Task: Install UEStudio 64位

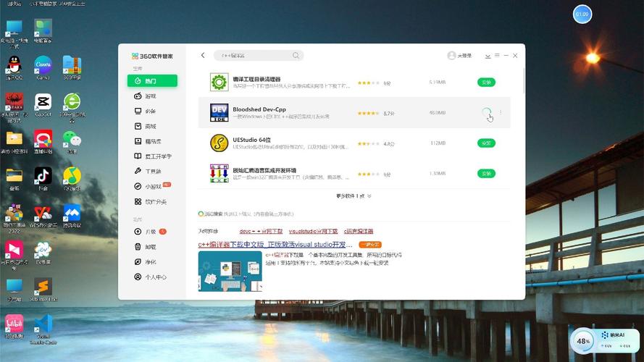Action: [486, 143]
